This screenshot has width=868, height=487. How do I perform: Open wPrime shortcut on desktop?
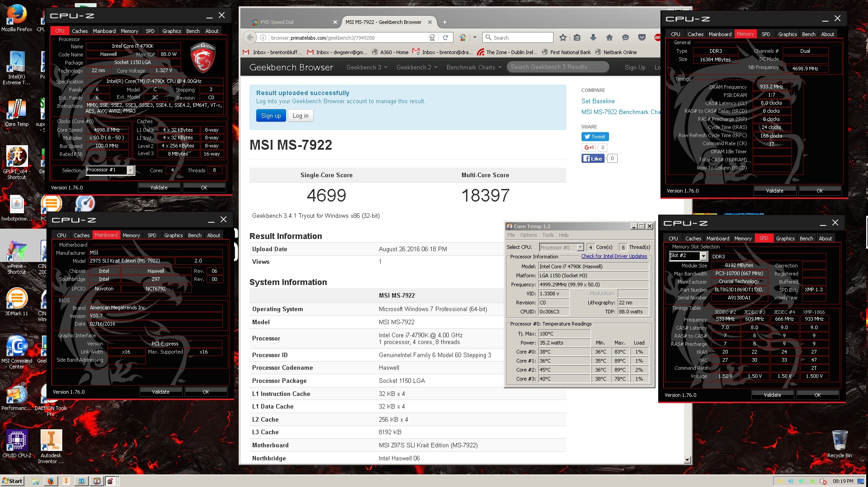[x=17, y=257]
